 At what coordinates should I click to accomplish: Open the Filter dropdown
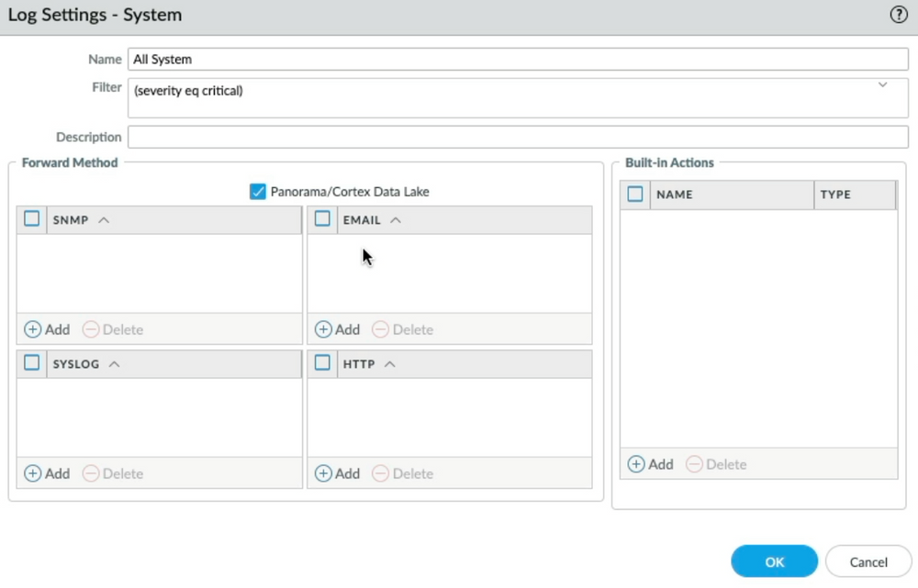882,84
